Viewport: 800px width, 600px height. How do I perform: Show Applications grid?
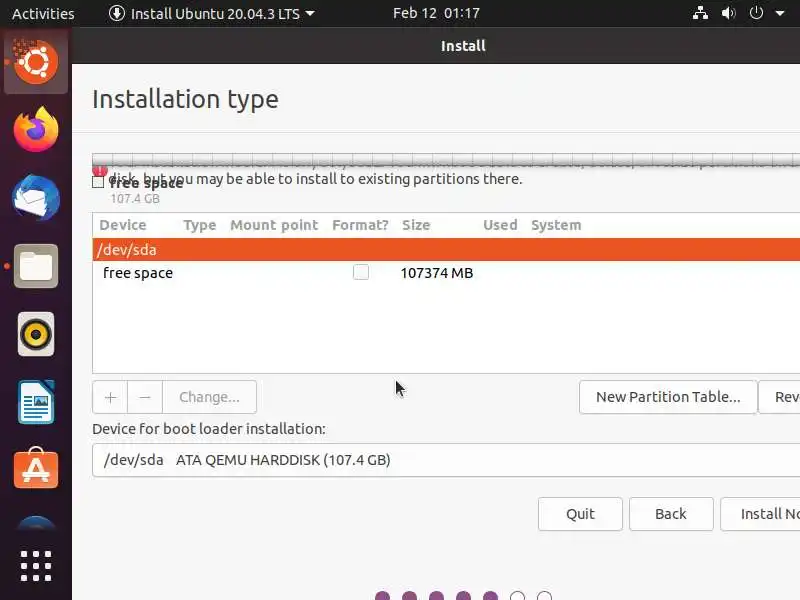36,566
